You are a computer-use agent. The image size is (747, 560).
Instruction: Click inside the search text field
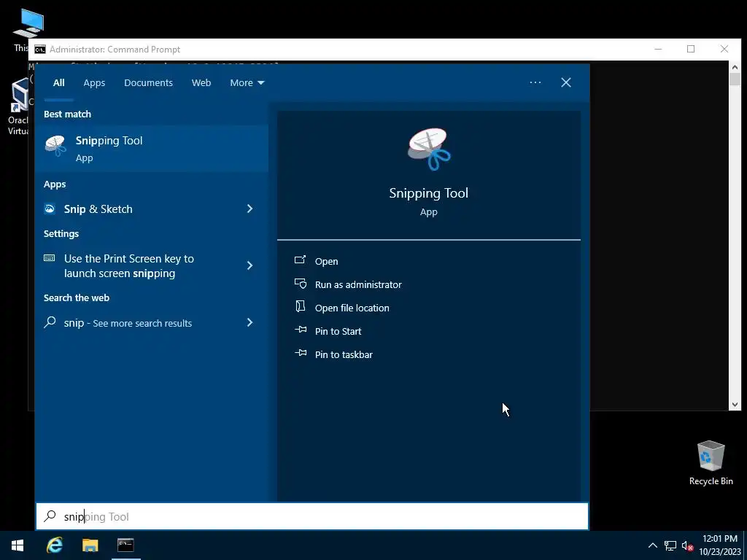pos(312,516)
